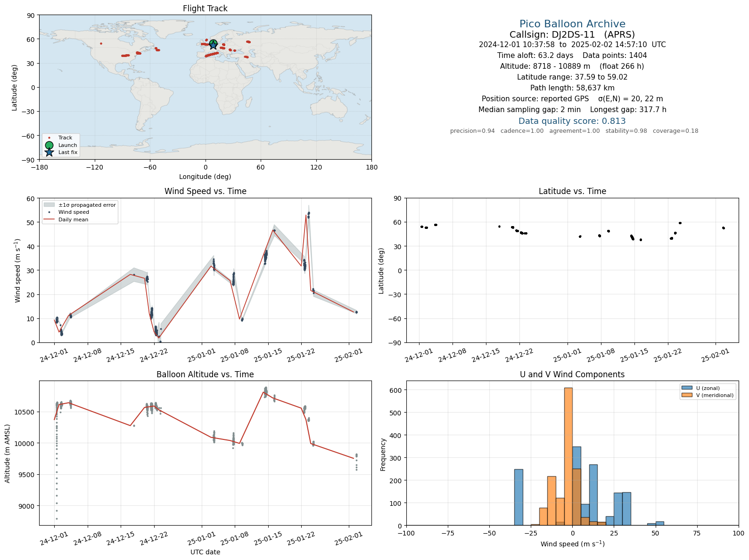This screenshot has width=749, height=560.
Task: Click the rightmost blue U histogram bar
Action: click(660, 523)
